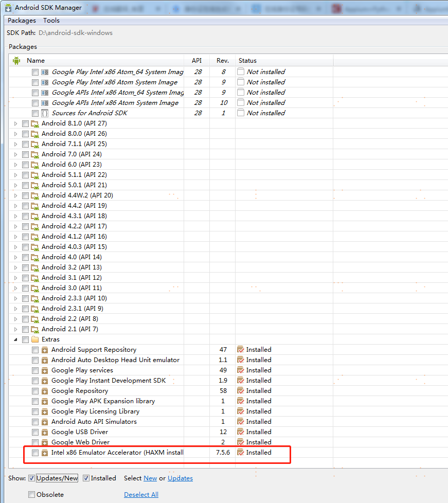Select New packages via the New link
The image size is (448, 503).
click(x=150, y=478)
